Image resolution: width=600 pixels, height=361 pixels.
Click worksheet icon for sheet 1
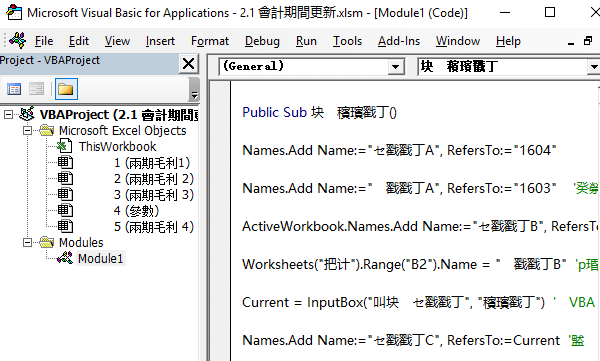65,162
